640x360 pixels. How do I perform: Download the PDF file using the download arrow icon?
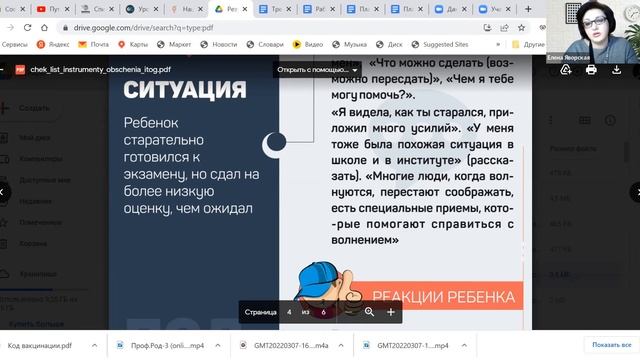616,70
